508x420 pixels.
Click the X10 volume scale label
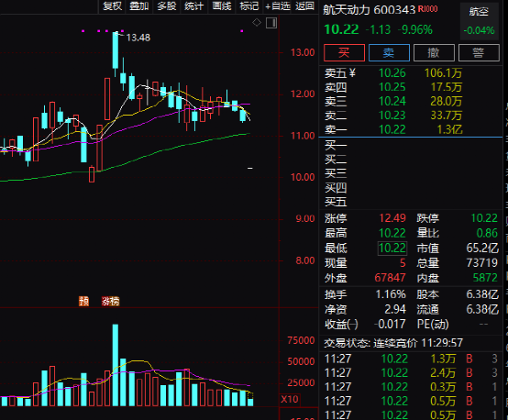[290, 399]
